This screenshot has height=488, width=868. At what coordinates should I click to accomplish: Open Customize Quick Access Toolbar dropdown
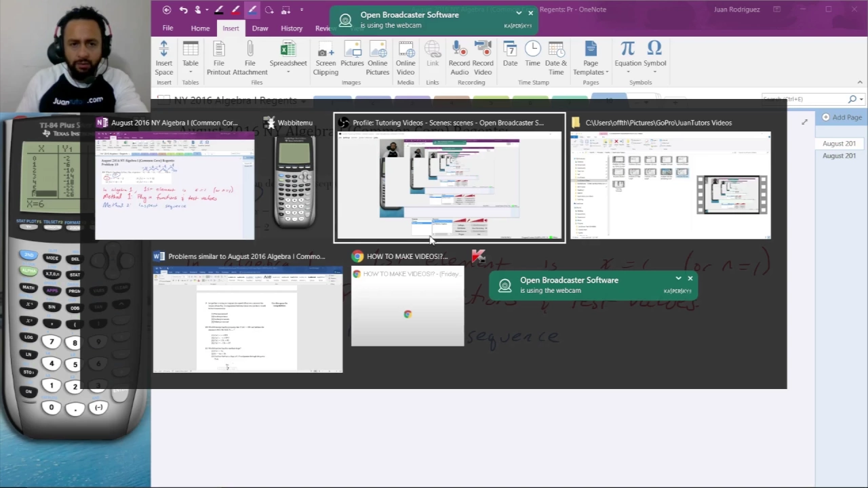coord(302,9)
